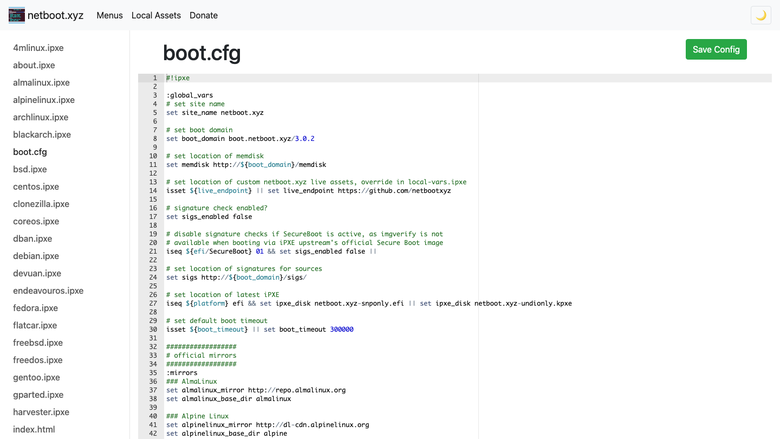This screenshot has height=439, width=780.
Task: Open the currently selected boot.cfg entry
Action: coord(30,152)
